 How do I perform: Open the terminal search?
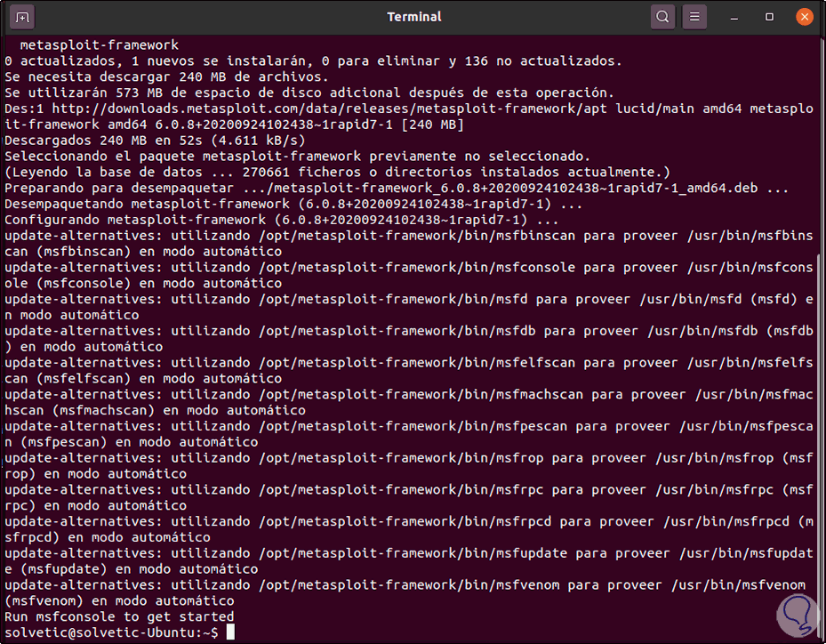tap(662, 17)
